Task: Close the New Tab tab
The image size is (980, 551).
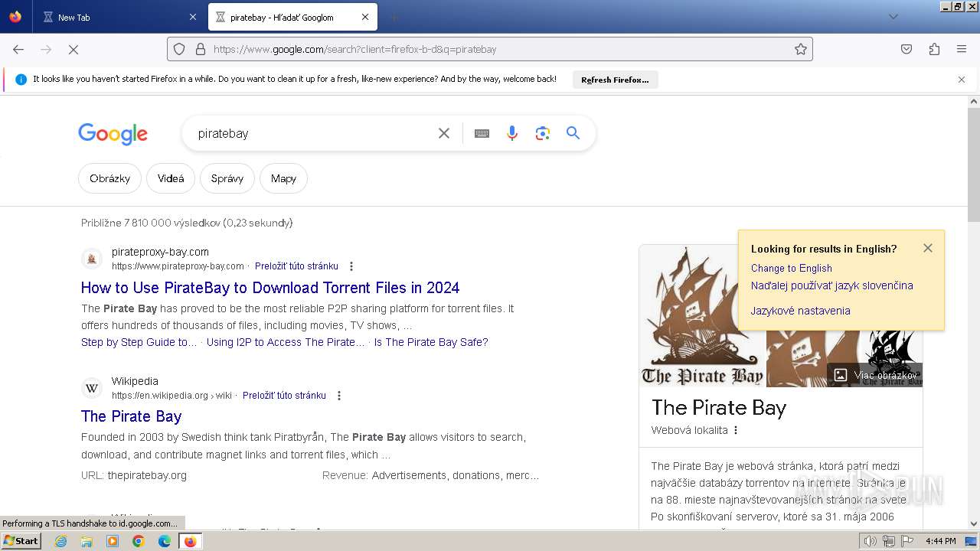Action: pyautogui.click(x=192, y=17)
